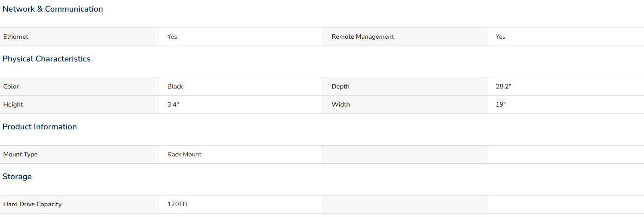Select the Remote Management label

click(x=362, y=37)
